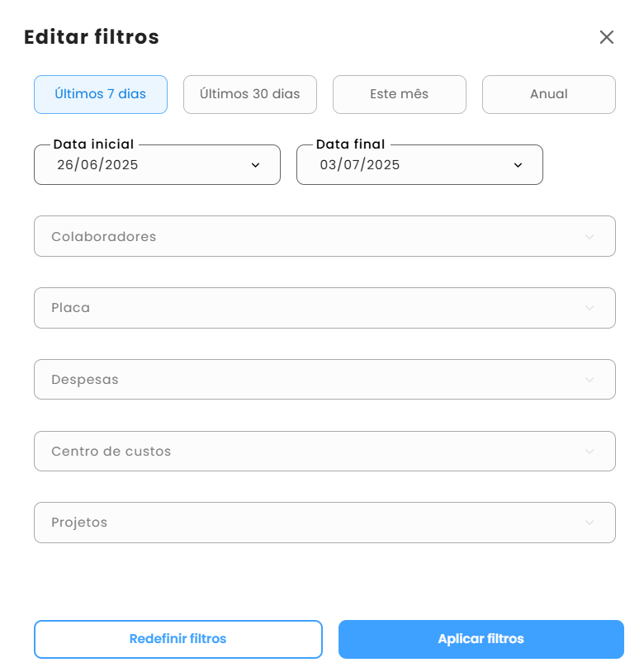The width and height of the screenshot is (644, 672).
Task: Click the Colaboradores field chevron icon
Action: [590, 237]
